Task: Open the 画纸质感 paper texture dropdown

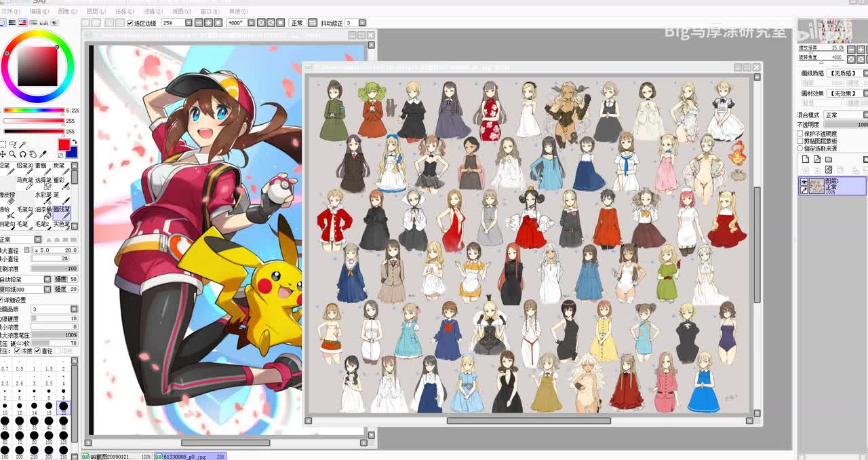Action: 865,73
